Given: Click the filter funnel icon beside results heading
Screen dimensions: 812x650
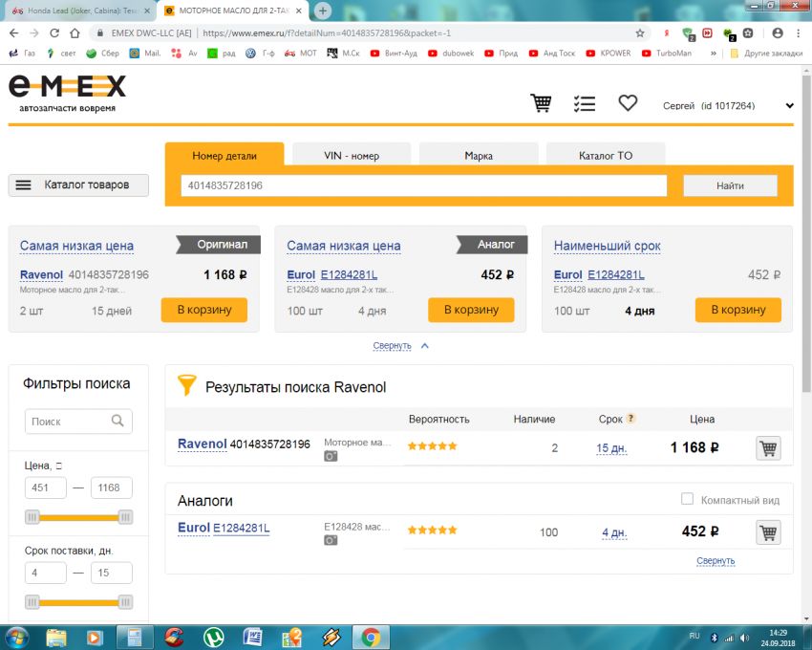Looking at the screenshot, I should tap(186, 385).
